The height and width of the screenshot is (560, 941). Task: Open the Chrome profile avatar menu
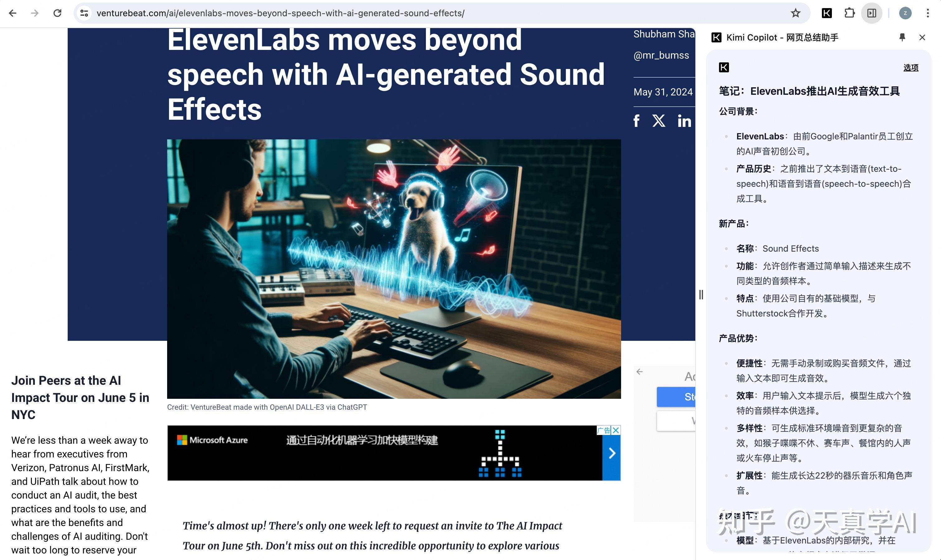[905, 13]
